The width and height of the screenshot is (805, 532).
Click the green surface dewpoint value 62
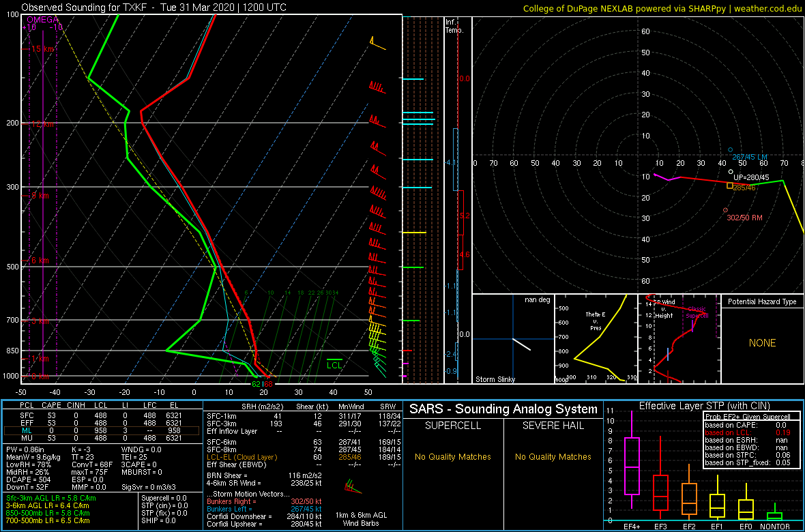[x=256, y=383]
